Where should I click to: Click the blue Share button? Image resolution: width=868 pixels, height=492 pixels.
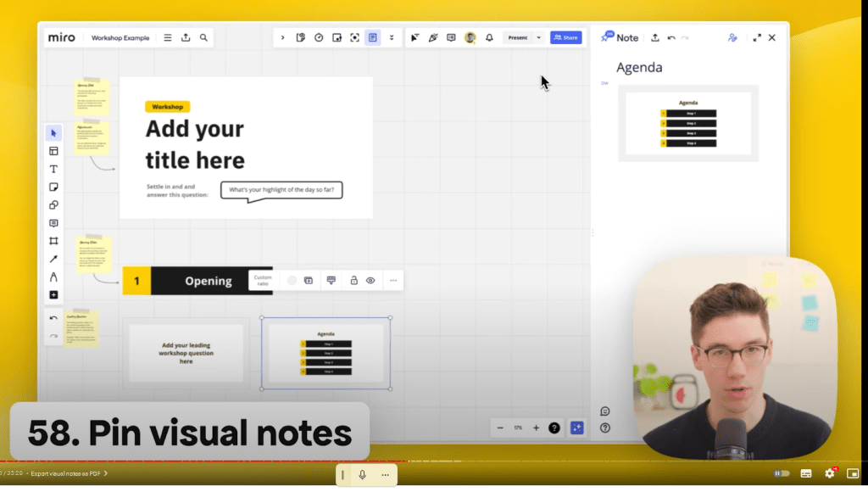[565, 37]
